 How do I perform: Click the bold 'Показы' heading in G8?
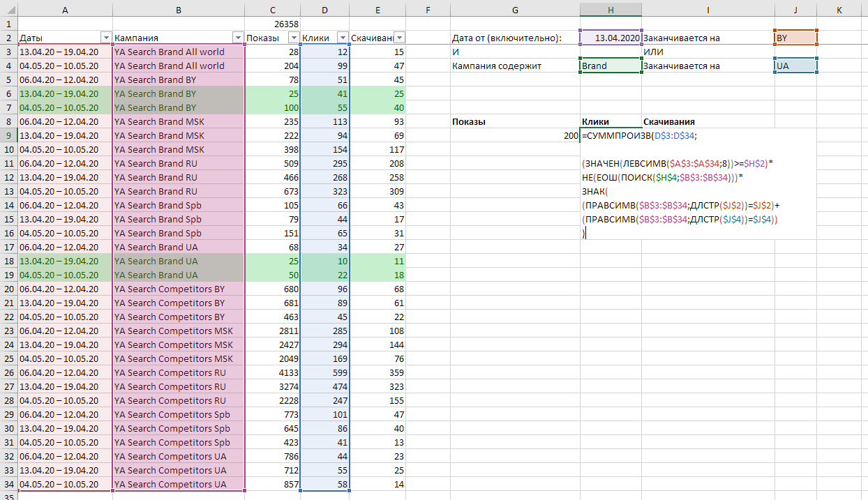469,121
